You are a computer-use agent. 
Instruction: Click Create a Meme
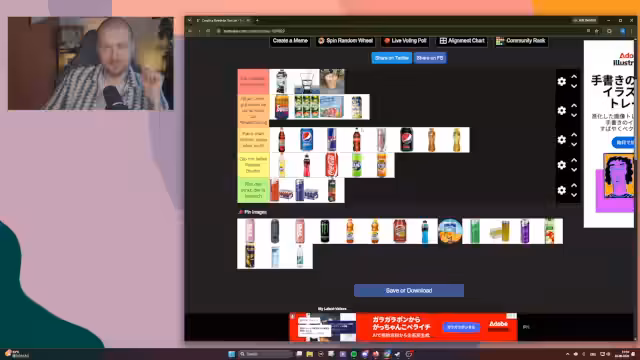click(290, 41)
